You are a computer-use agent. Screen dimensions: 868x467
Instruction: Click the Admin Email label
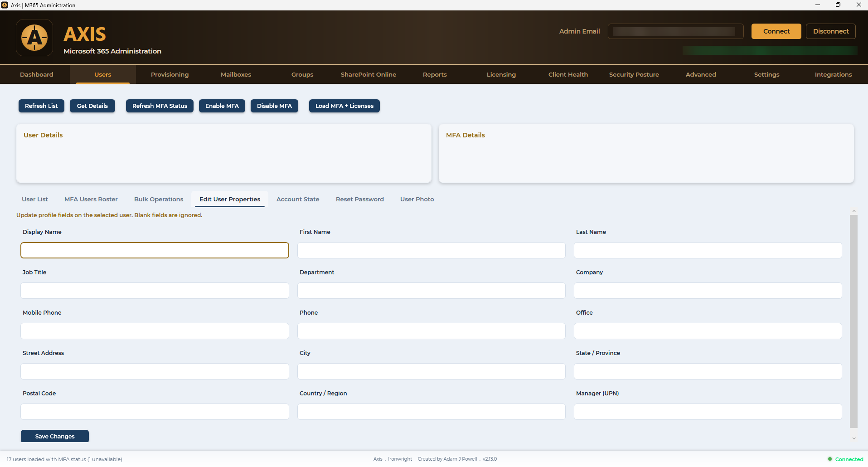[579, 31]
